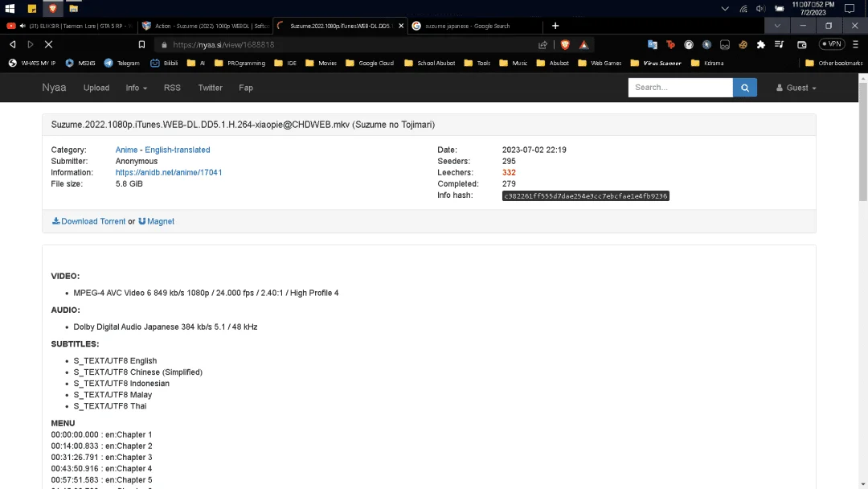This screenshot has width=868, height=489.
Task: Switch to the ELIKSIR YouTube tab
Action: 69,26
